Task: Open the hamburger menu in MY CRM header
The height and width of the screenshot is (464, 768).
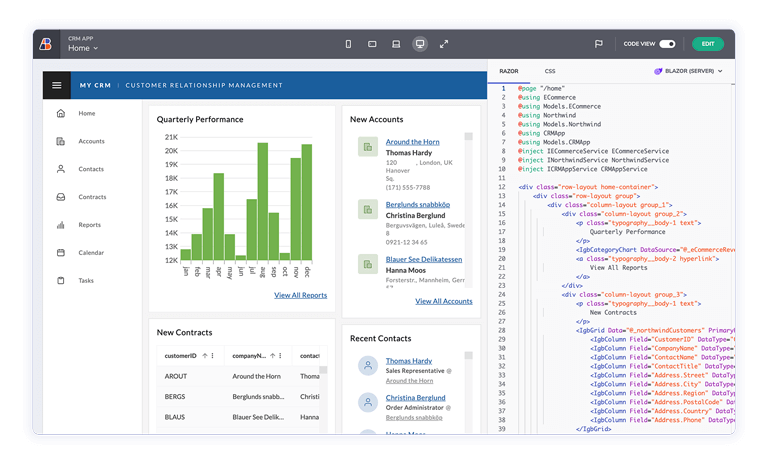Action: (x=57, y=86)
